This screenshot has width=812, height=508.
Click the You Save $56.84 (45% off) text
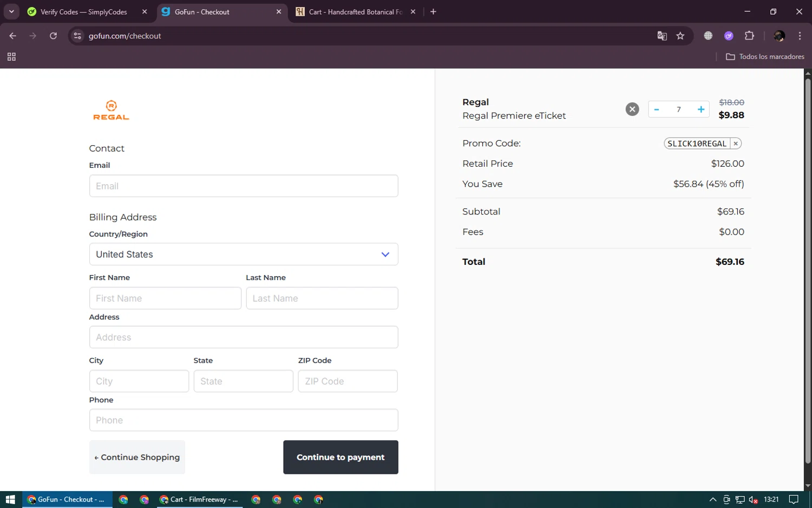pos(709,184)
